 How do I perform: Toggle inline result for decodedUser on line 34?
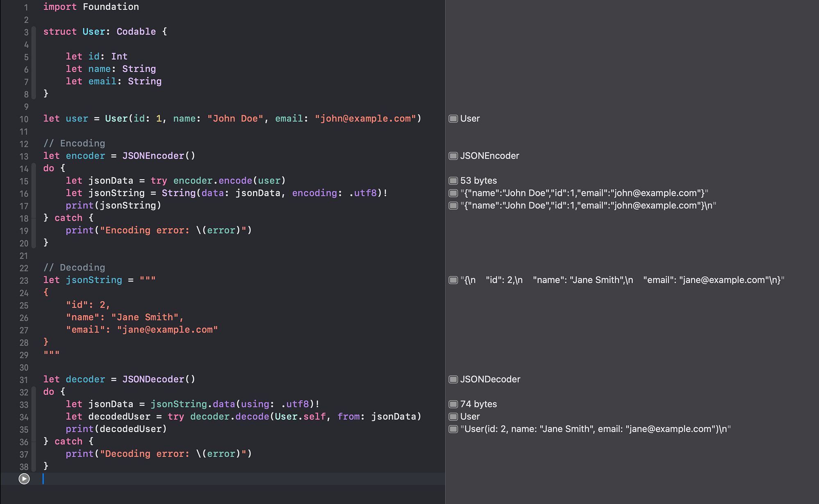click(453, 416)
